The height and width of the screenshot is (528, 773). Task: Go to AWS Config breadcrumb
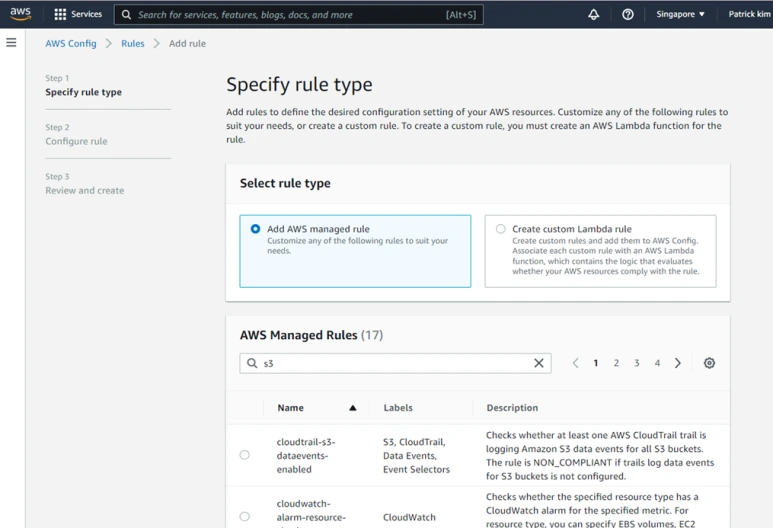tap(71, 43)
